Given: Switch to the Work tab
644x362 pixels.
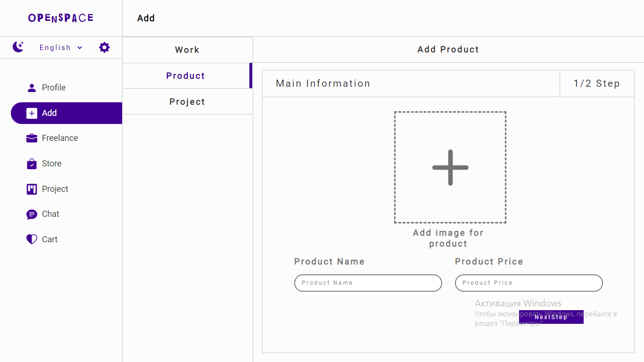Looking at the screenshot, I should click(187, 50).
